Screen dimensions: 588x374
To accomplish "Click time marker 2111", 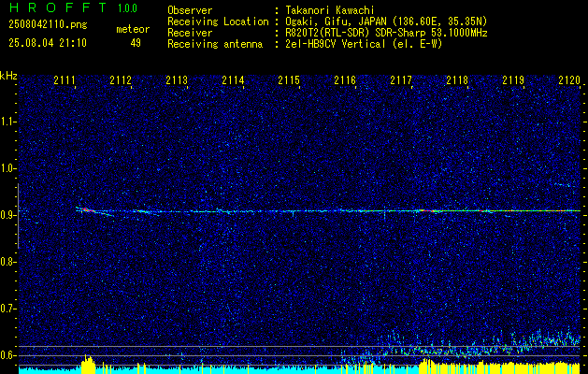I will [x=65, y=80].
